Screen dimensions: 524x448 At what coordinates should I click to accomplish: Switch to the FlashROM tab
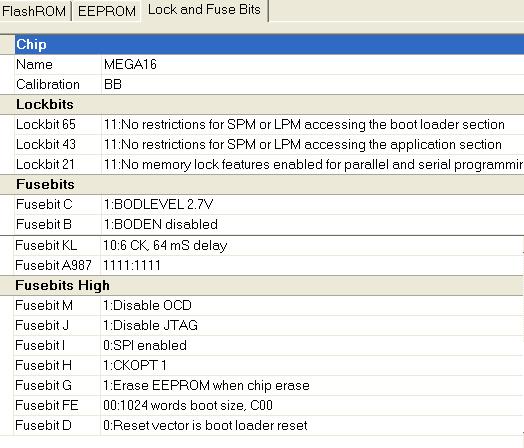tap(34, 11)
